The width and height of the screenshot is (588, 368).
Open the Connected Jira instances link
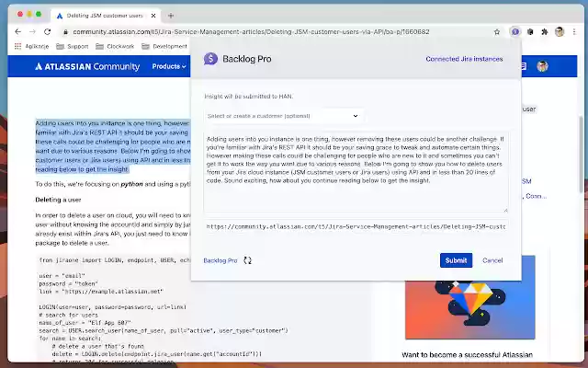(464, 59)
